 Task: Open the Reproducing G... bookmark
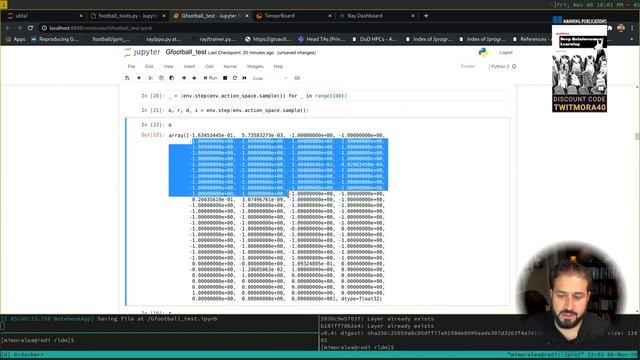pos(55,39)
